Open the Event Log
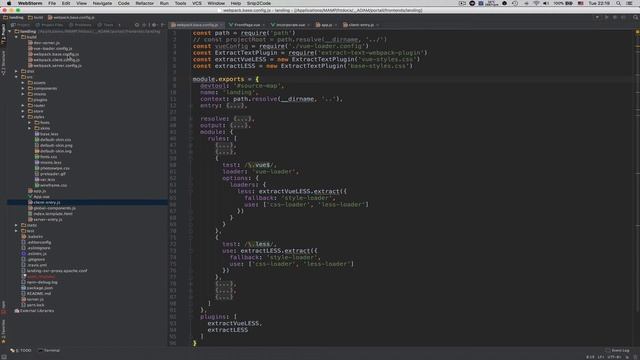The height and width of the screenshot is (360, 640). coord(617,351)
